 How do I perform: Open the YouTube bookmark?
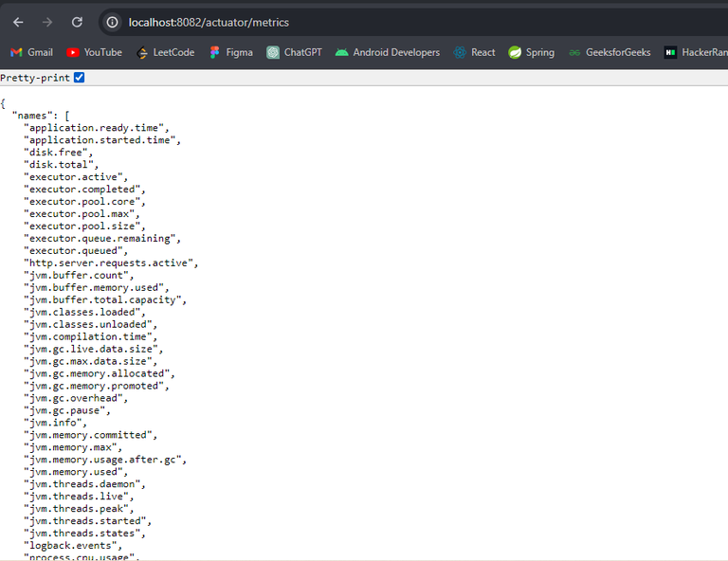(x=94, y=52)
